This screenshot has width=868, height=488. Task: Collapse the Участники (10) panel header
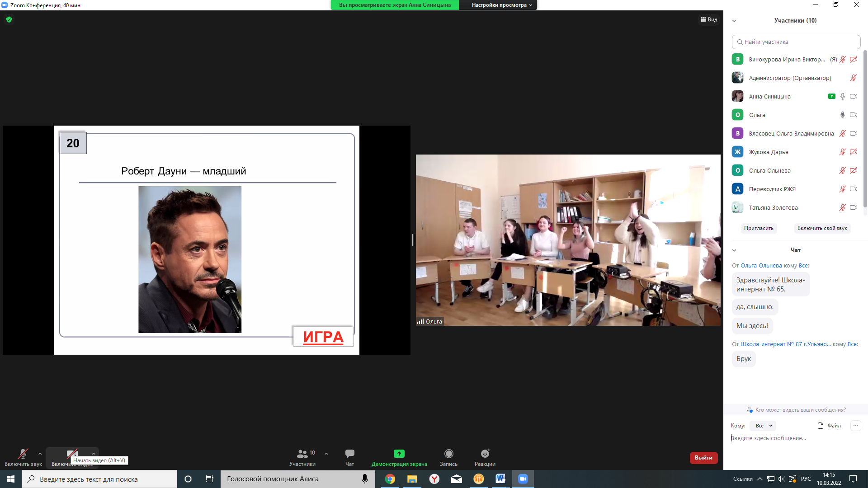734,21
